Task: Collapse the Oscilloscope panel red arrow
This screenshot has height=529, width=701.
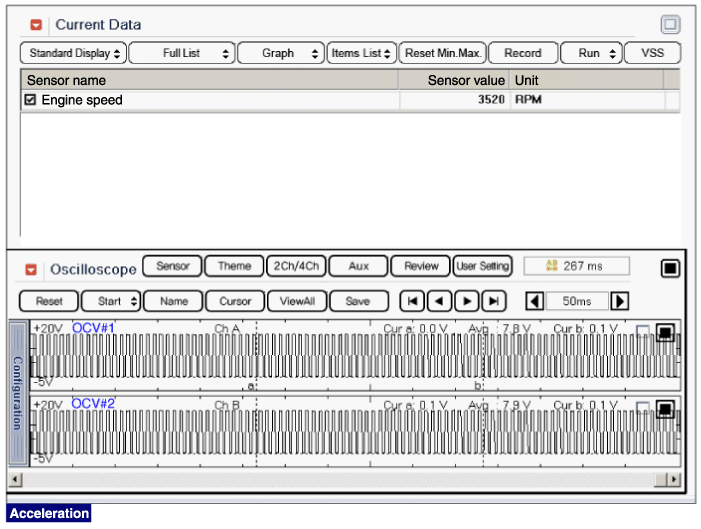Action: (x=31, y=269)
